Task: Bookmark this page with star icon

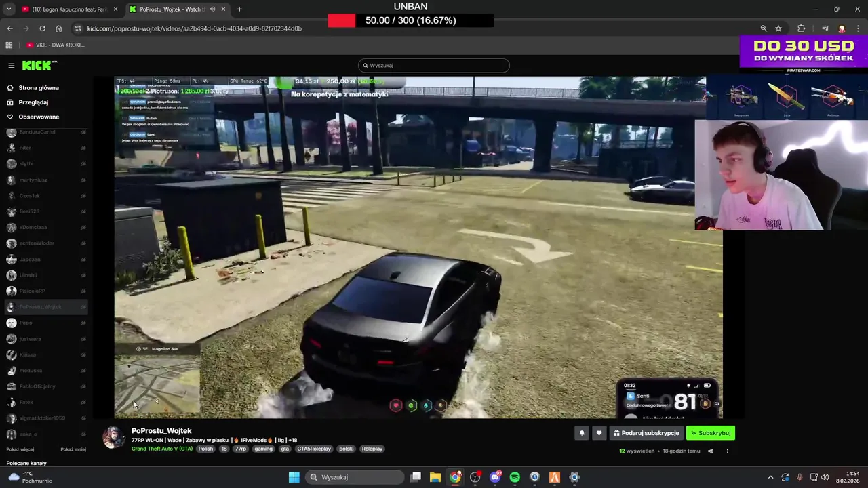Action: [x=778, y=28]
